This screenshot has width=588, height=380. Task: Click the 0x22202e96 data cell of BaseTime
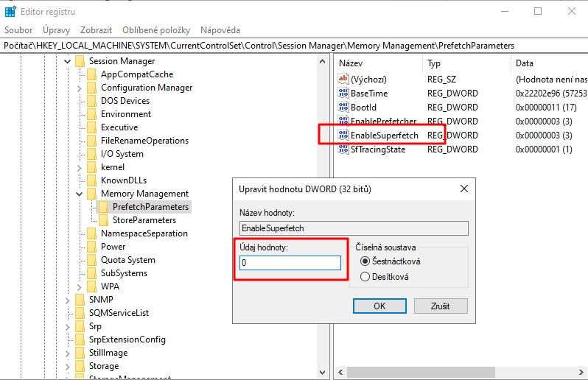[x=551, y=93]
